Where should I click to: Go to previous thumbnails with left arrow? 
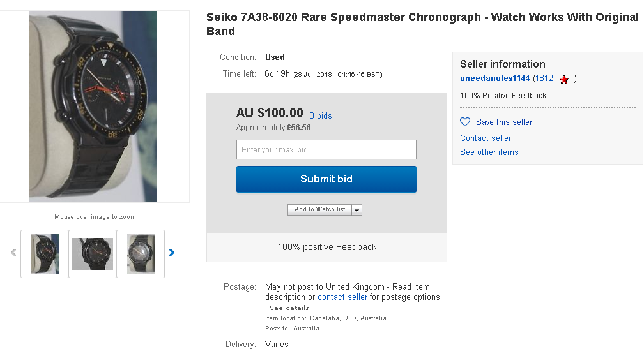13,253
